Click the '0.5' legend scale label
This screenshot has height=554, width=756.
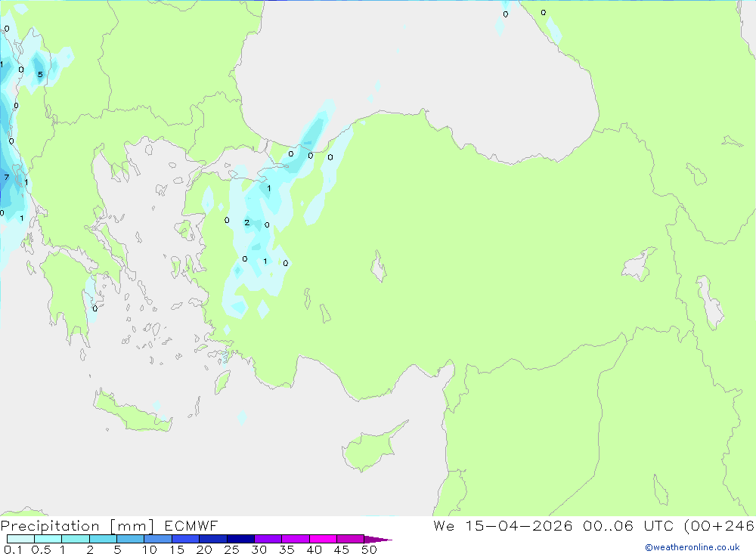41,549
